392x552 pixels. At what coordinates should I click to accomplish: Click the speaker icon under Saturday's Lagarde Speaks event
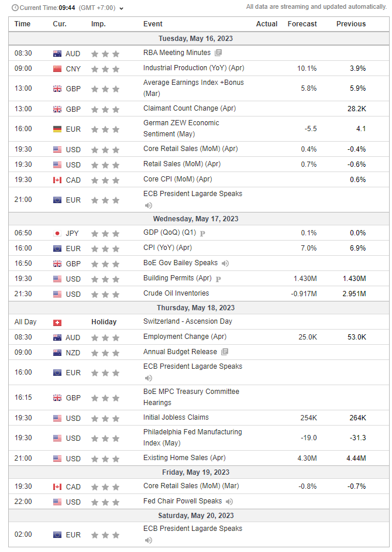pyautogui.click(x=149, y=540)
